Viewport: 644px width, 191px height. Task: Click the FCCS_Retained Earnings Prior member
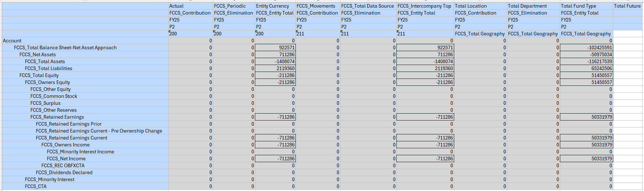tap(69, 124)
